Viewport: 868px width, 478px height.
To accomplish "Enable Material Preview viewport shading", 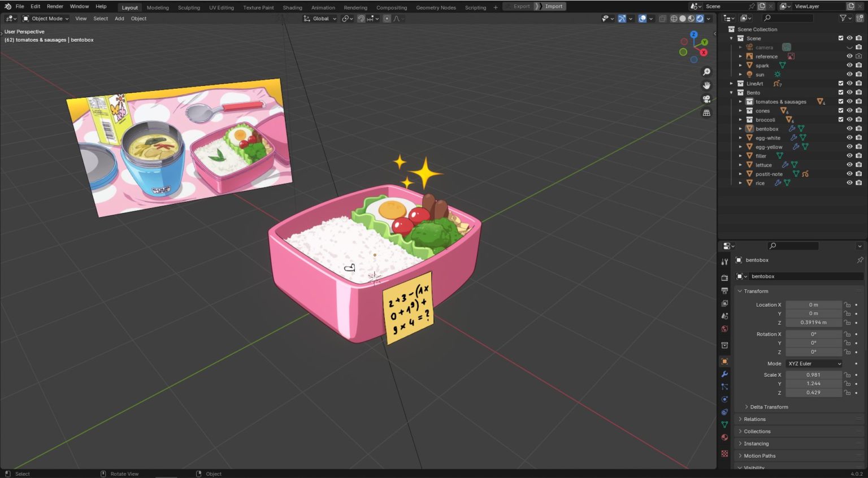I will coord(690,19).
